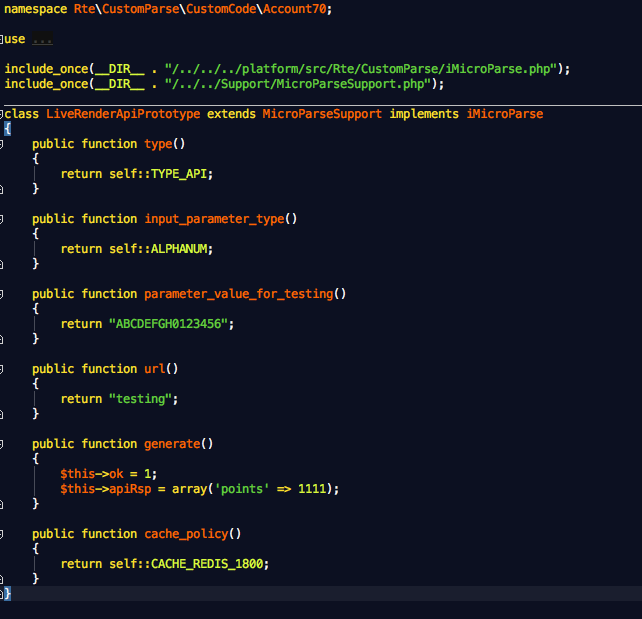The height and width of the screenshot is (619, 642).
Task: Collapse the parameter_value_for_testing() fold marker
Action: click(3, 294)
